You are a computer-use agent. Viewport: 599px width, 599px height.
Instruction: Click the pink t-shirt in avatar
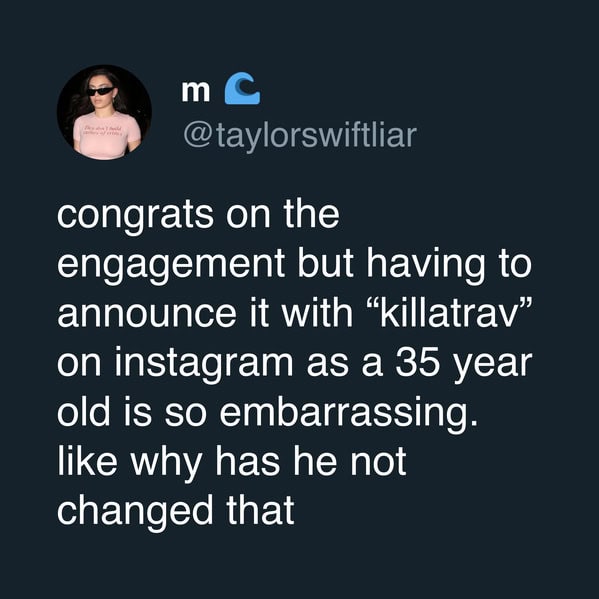pyautogui.click(x=107, y=135)
